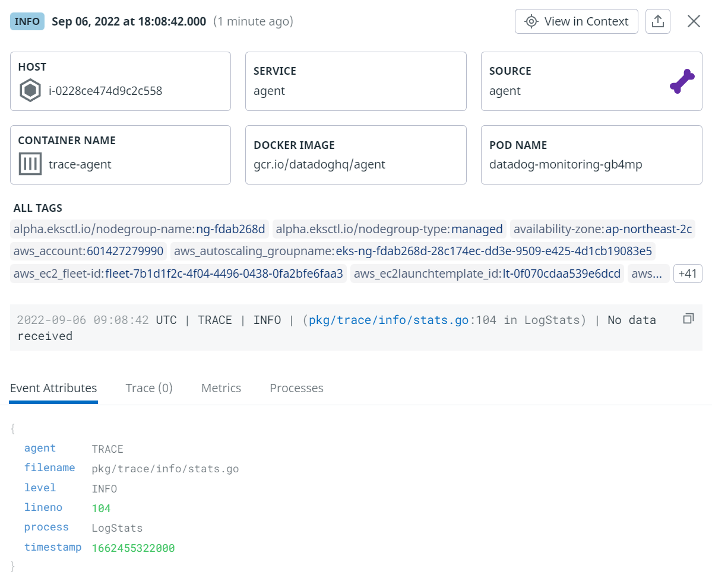The image size is (712, 588).
Task: Open the POD NAME datadog-monitoring-gb4mp card
Action: [x=591, y=155]
